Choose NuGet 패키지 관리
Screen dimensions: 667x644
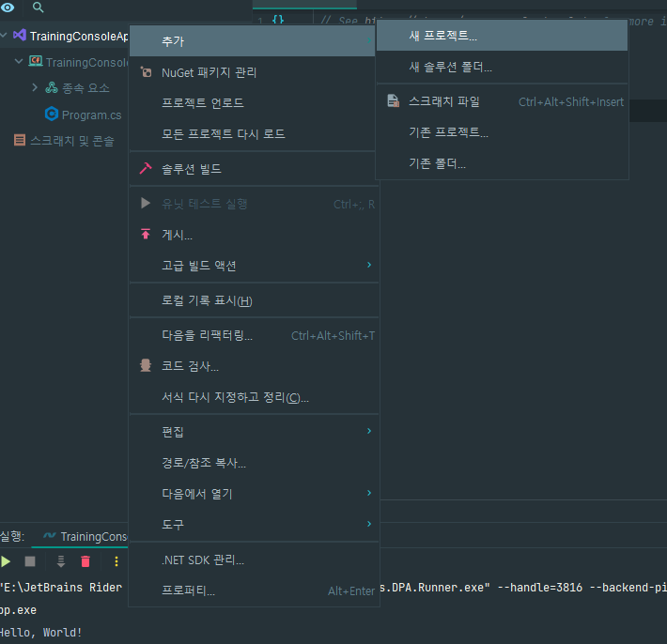click(x=253, y=72)
